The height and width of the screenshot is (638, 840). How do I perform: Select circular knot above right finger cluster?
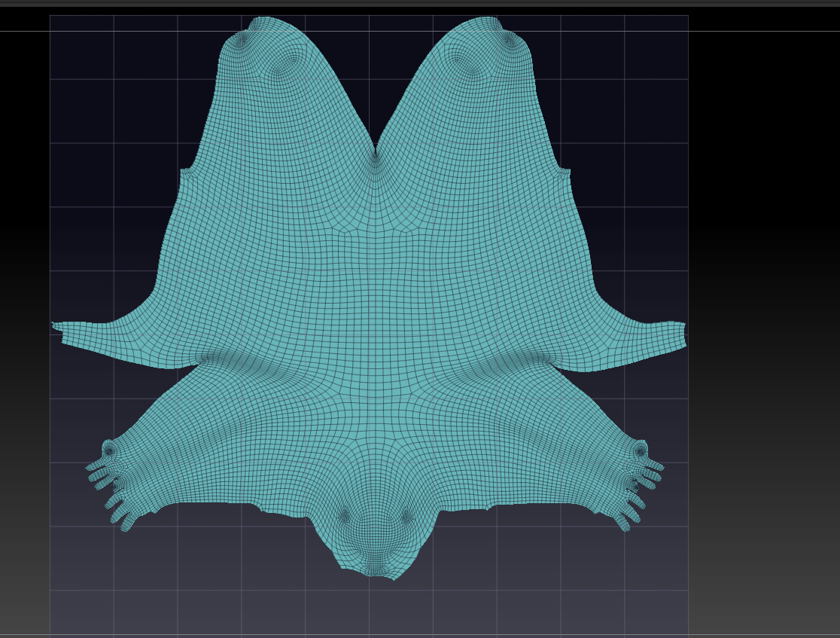[x=641, y=450]
